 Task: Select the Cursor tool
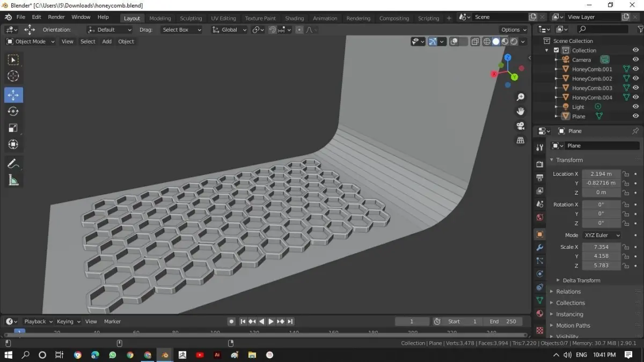click(13, 76)
